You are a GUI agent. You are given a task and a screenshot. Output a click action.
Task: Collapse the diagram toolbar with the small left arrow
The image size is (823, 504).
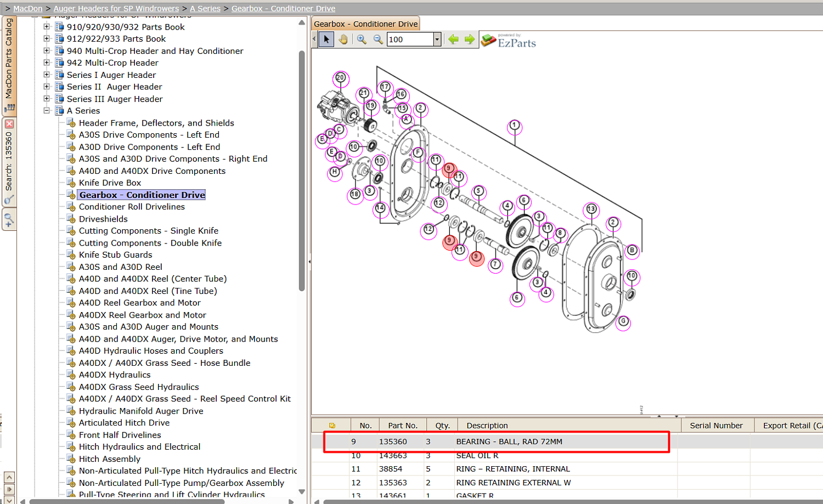pos(314,39)
